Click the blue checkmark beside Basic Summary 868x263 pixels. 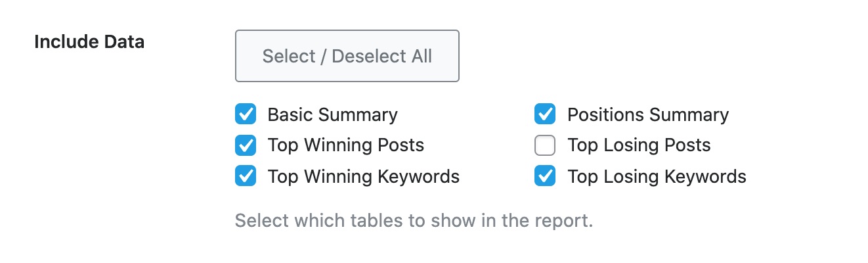click(246, 115)
